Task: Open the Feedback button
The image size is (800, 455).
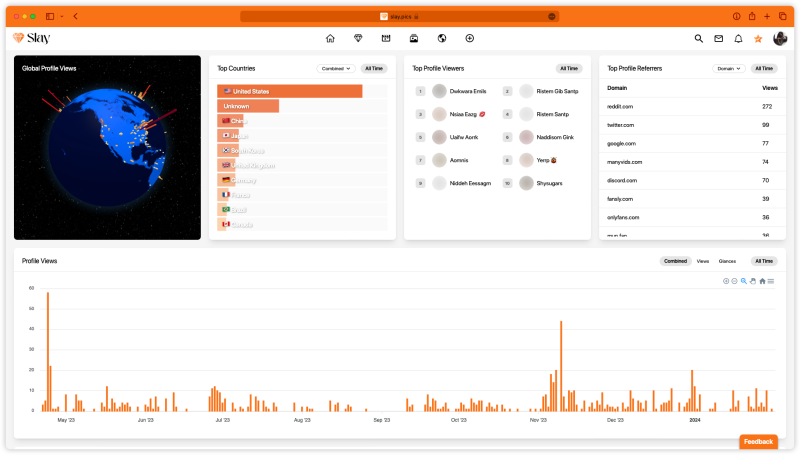Action: pos(758,442)
